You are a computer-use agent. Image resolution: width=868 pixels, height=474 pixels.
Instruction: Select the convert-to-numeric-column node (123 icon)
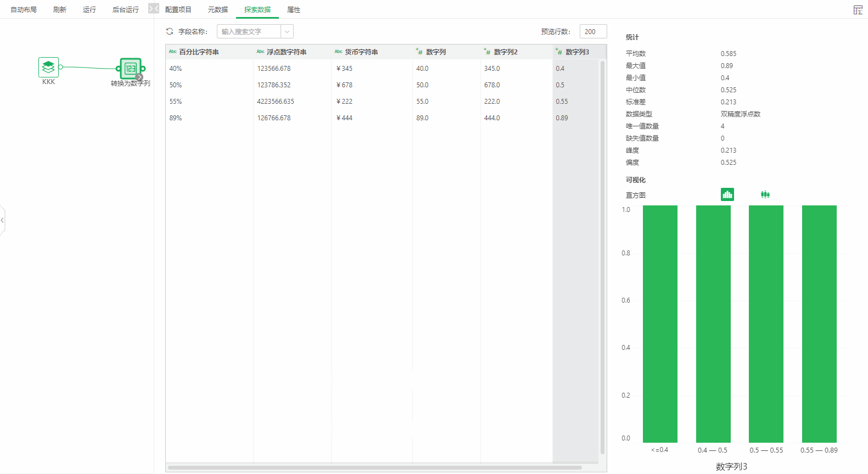[130, 69]
